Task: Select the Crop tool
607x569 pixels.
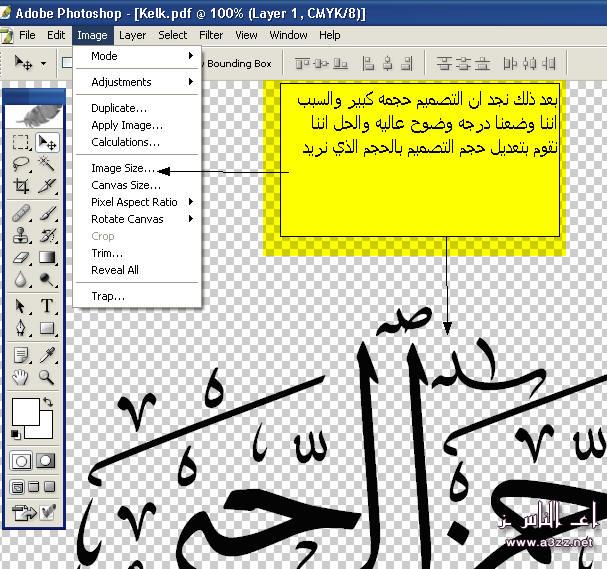Action: coord(21,186)
